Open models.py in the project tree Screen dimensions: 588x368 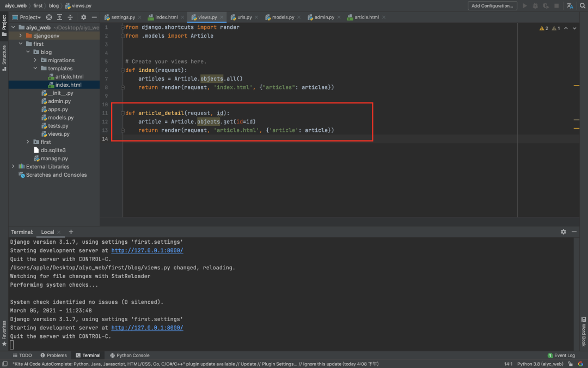point(60,118)
